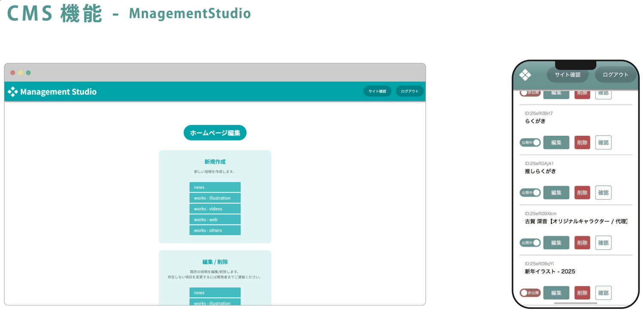
Task: Select news under 編集 / 削除
Action: [215, 293]
